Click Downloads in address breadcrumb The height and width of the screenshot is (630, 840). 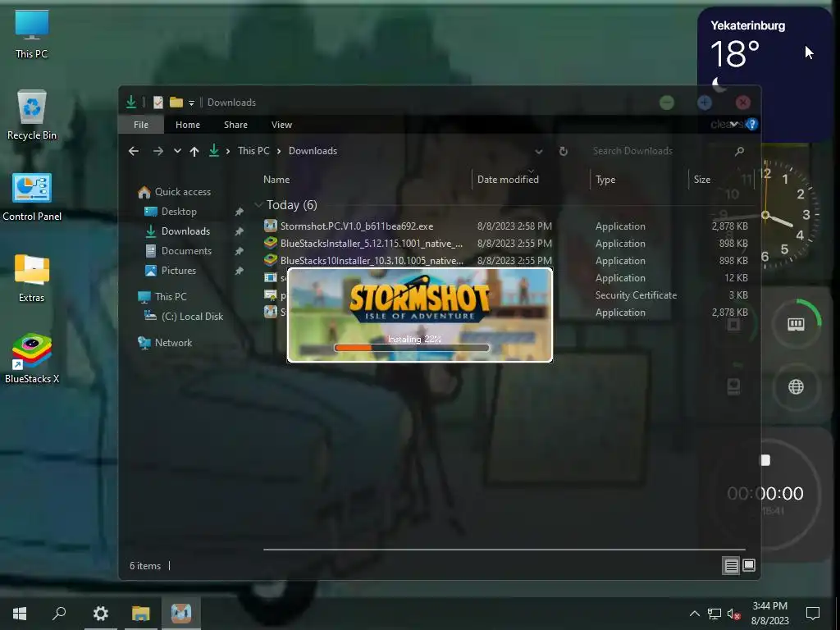pyautogui.click(x=313, y=151)
